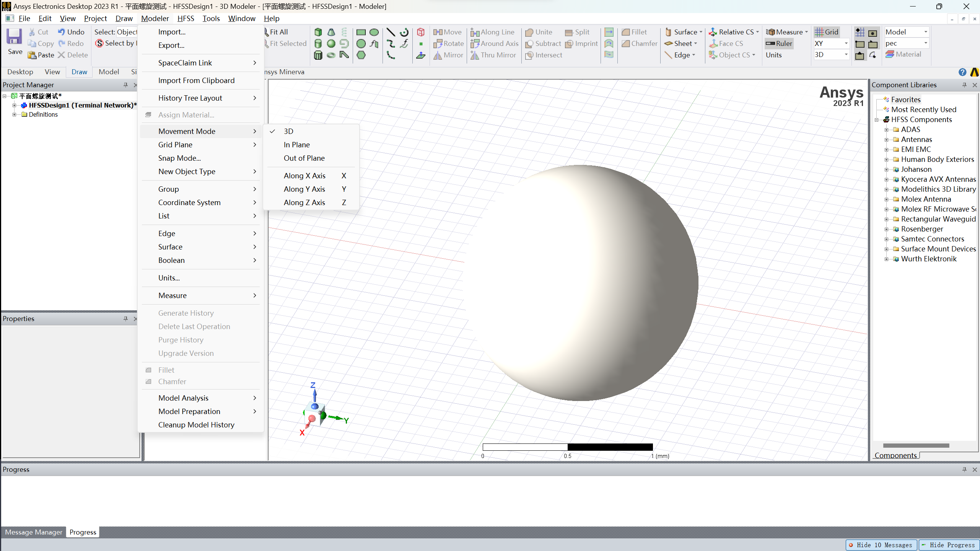980x551 pixels.
Task: Select the cone drawing tool
Action: (331, 32)
